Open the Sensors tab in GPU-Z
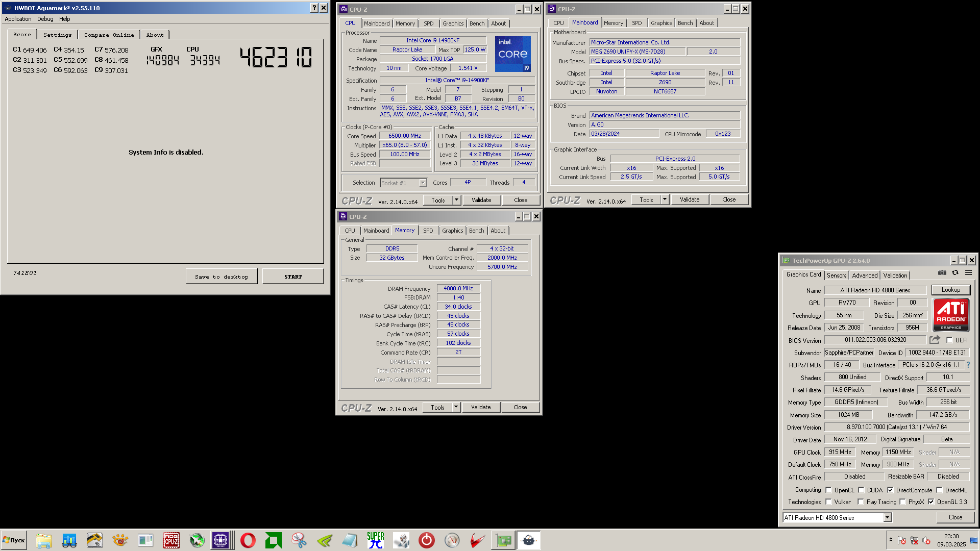This screenshot has height=551, width=980. pos(837,275)
